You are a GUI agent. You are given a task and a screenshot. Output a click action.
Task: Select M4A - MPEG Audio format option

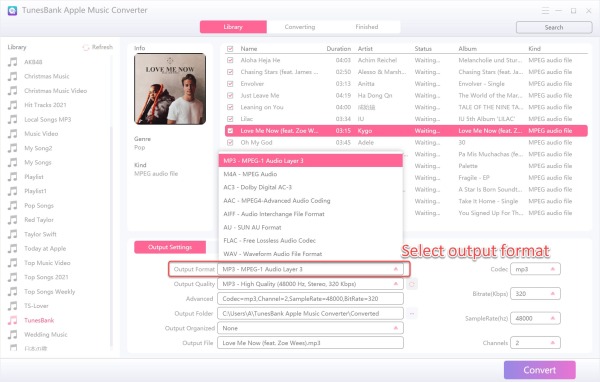(311, 174)
